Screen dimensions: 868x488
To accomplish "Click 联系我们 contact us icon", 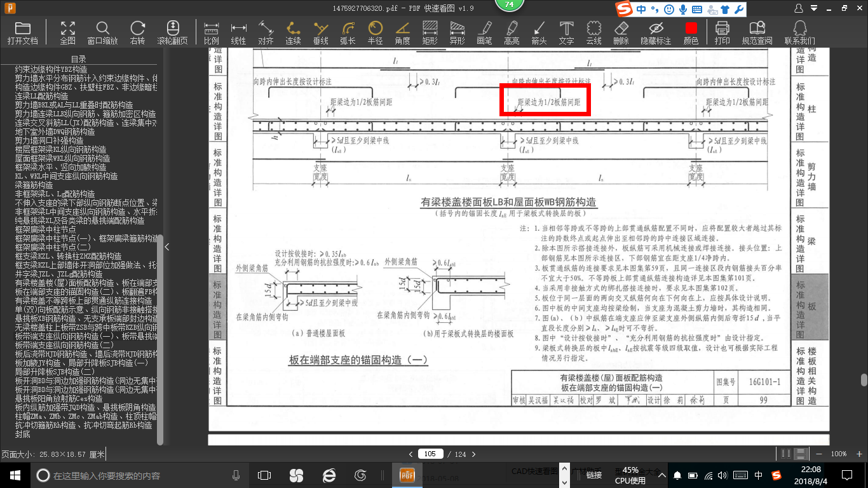I will point(799,32).
